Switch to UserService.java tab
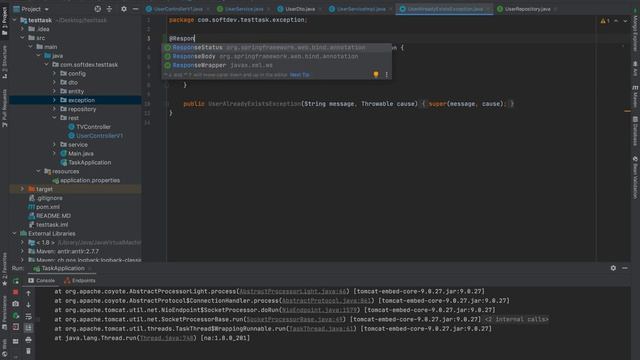This screenshot has width=640, height=360. [x=244, y=9]
